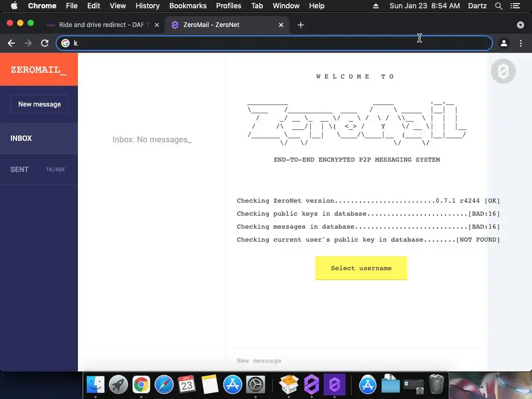Open Chrome's three-dot menu
Screen dimensions: 532x399
point(521,43)
